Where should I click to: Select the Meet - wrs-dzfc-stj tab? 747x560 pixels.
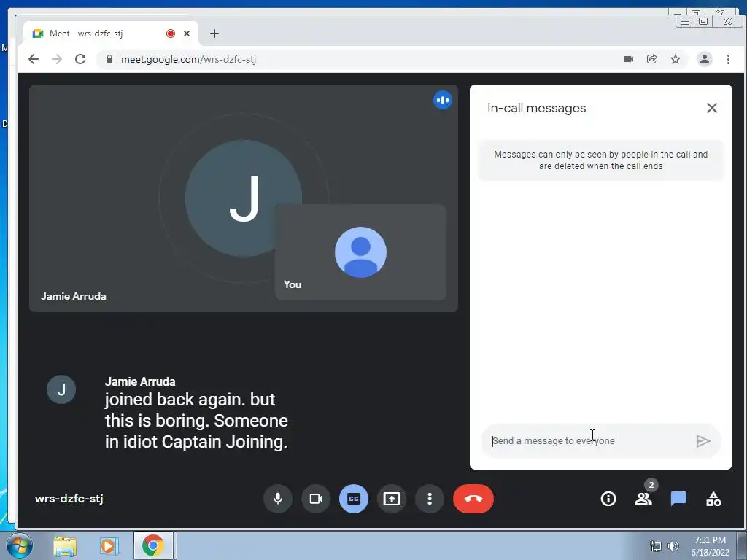click(111, 34)
